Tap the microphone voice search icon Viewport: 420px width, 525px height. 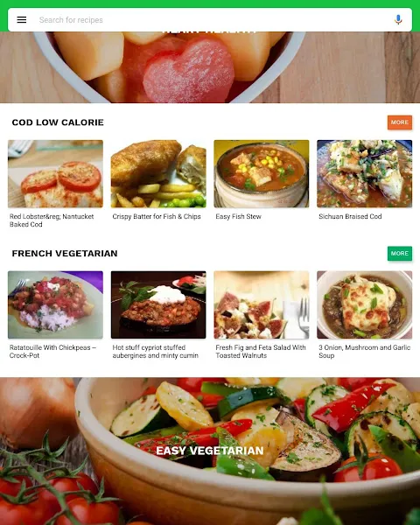point(398,20)
